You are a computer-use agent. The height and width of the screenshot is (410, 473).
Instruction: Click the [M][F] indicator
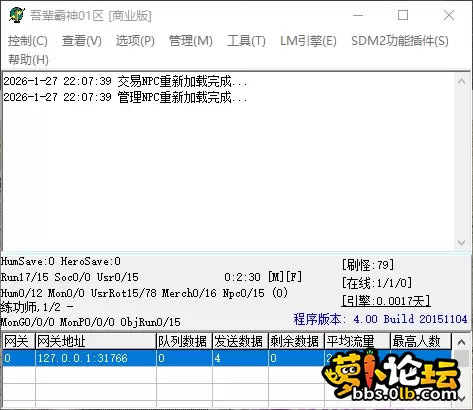(285, 277)
